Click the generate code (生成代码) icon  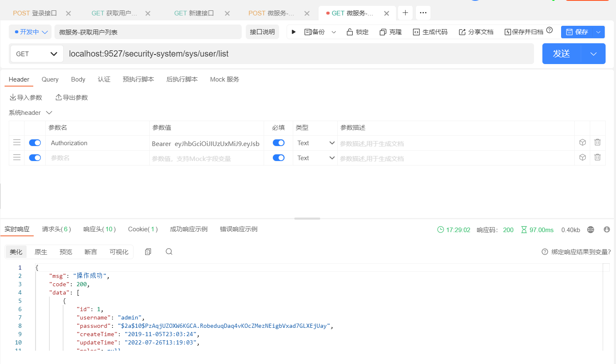(416, 32)
